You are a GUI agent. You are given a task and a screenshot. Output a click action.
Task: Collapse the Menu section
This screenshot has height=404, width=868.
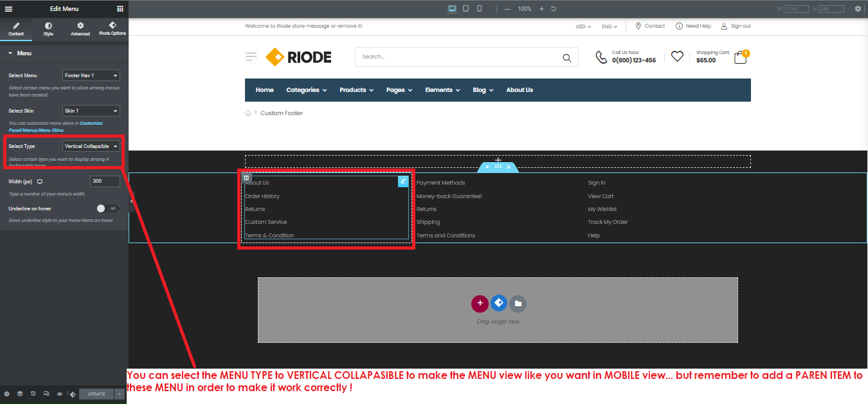pyautogui.click(x=64, y=53)
